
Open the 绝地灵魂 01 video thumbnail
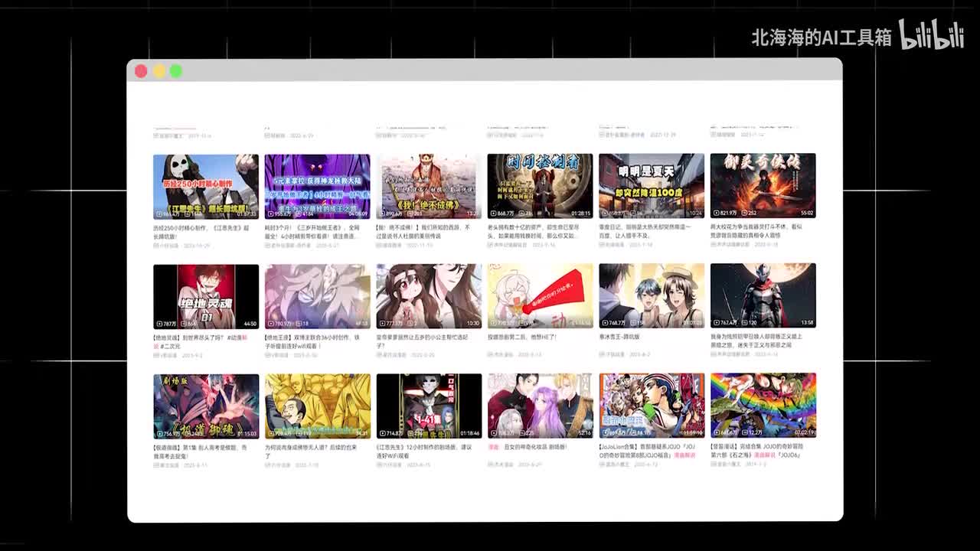click(206, 296)
